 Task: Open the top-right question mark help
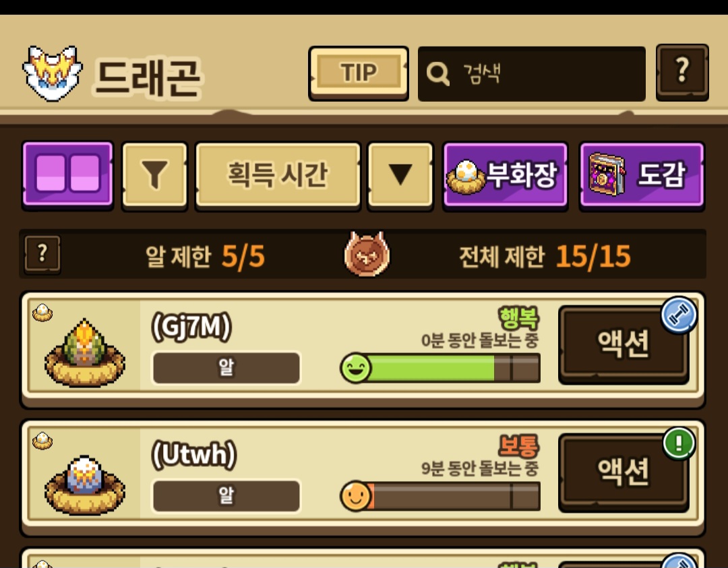point(682,72)
